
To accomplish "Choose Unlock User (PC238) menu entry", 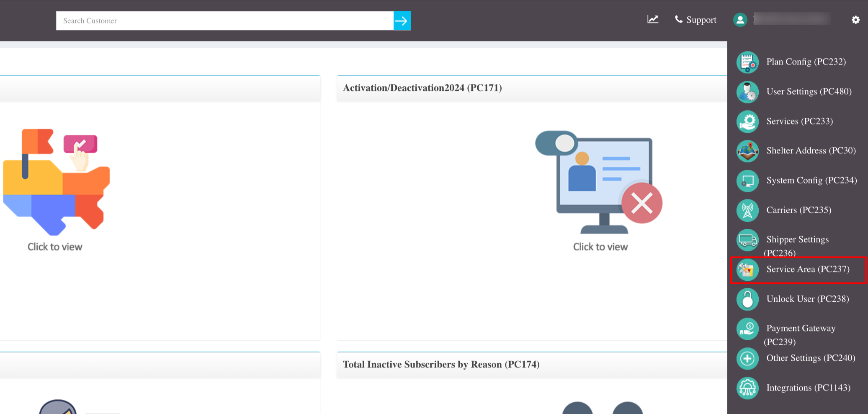I will coord(808,299).
